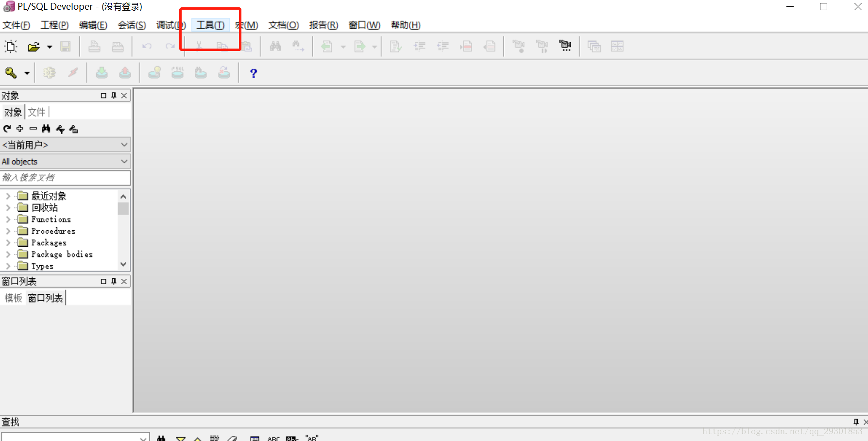Click the Log on key icon
Image resolution: width=868 pixels, height=441 pixels.
pos(11,73)
